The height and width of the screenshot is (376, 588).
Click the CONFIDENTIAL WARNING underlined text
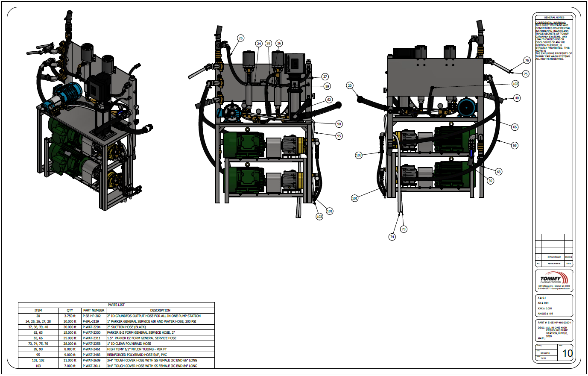551,23
